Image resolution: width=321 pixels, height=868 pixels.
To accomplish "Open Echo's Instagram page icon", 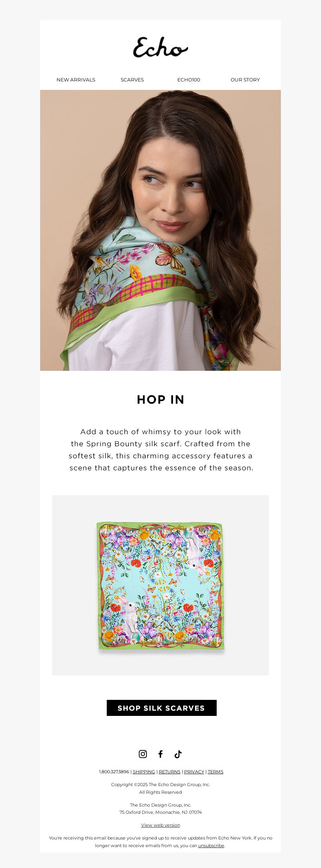I will click(143, 754).
